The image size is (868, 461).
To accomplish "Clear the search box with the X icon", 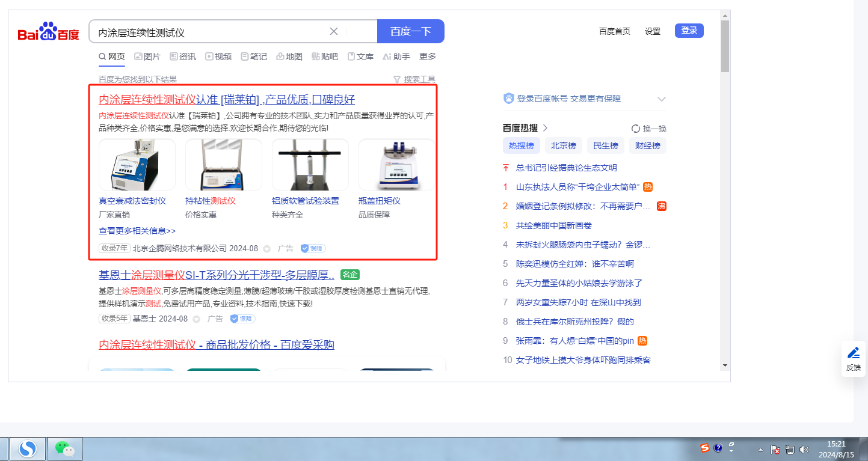I will click(x=334, y=31).
